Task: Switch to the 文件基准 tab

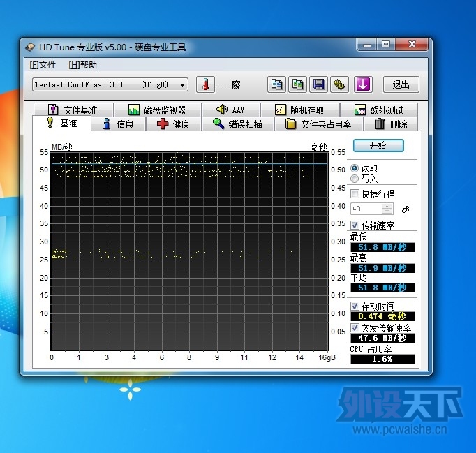Action: click(73, 110)
